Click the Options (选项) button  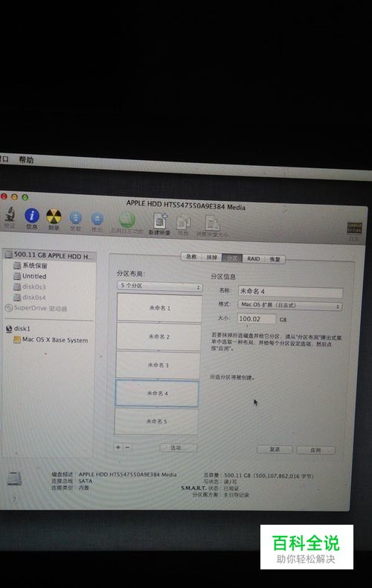click(x=178, y=448)
